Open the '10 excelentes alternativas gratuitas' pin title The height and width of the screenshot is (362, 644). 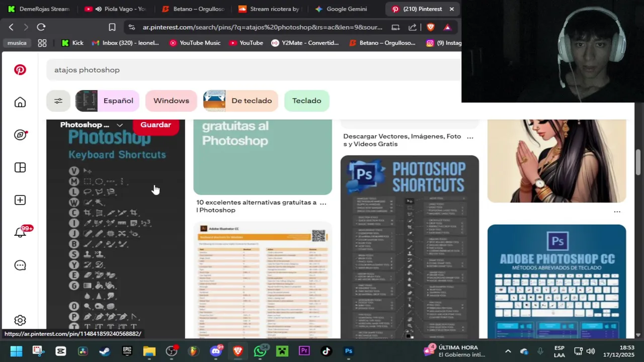[x=256, y=206]
